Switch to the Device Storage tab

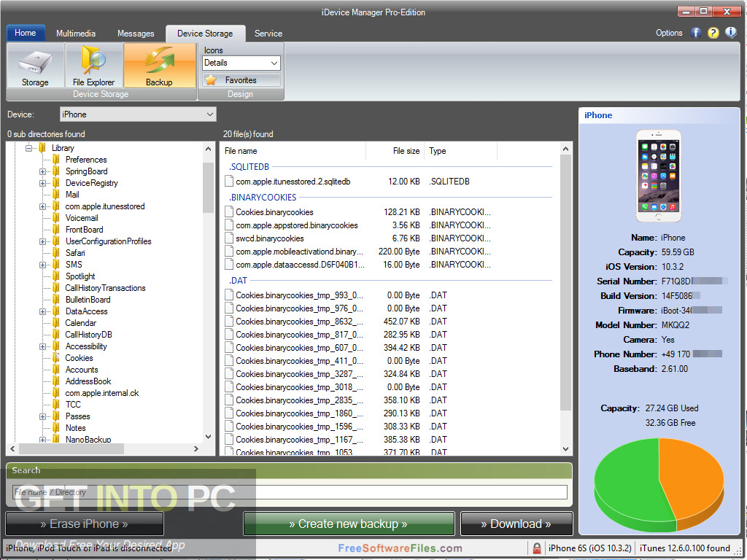205,34
